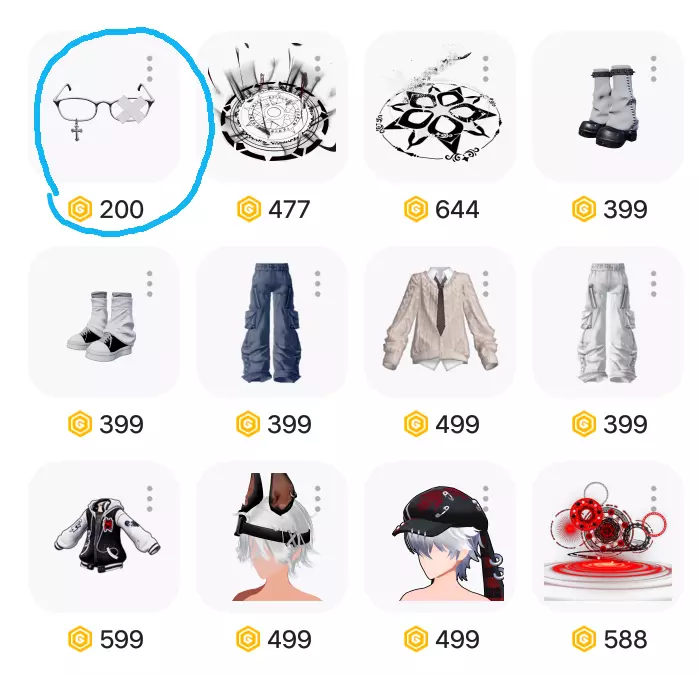Open options menu for gray leg-warmer boots

click(x=653, y=69)
